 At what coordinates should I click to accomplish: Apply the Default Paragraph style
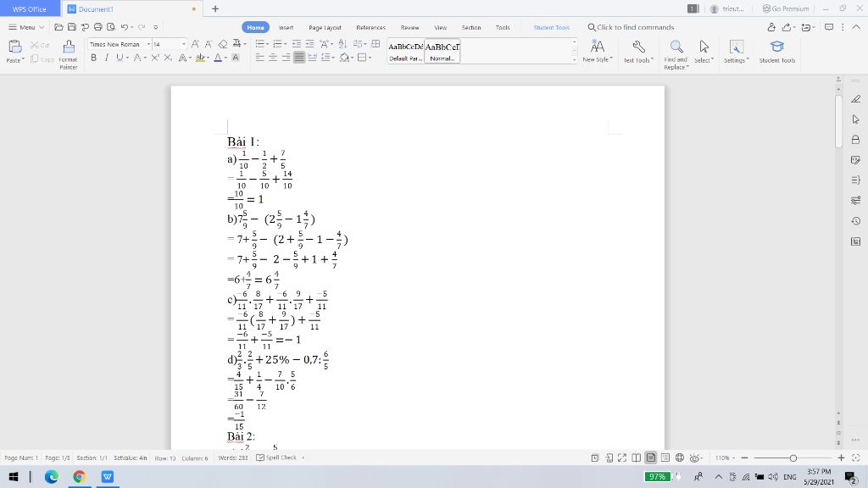tap(406, 52)
